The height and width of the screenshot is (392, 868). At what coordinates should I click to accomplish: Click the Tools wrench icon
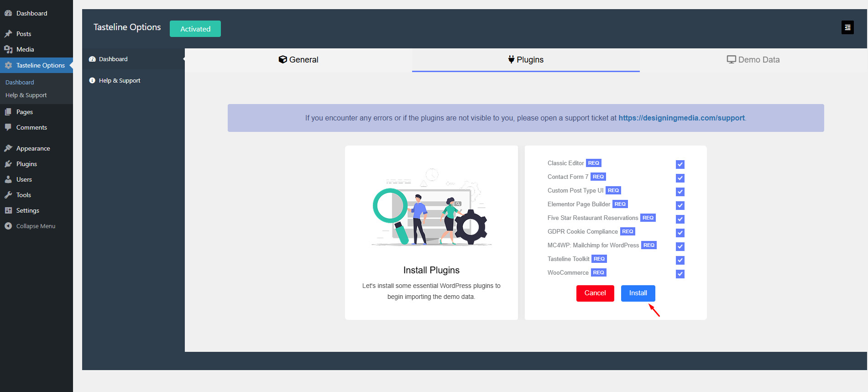[x=8, y=195]
